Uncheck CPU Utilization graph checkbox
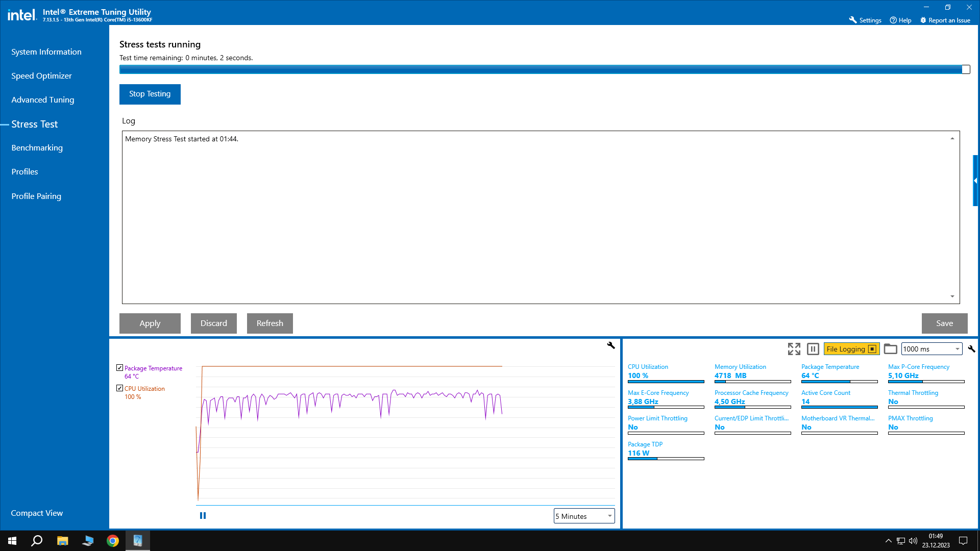 point(120,388)
